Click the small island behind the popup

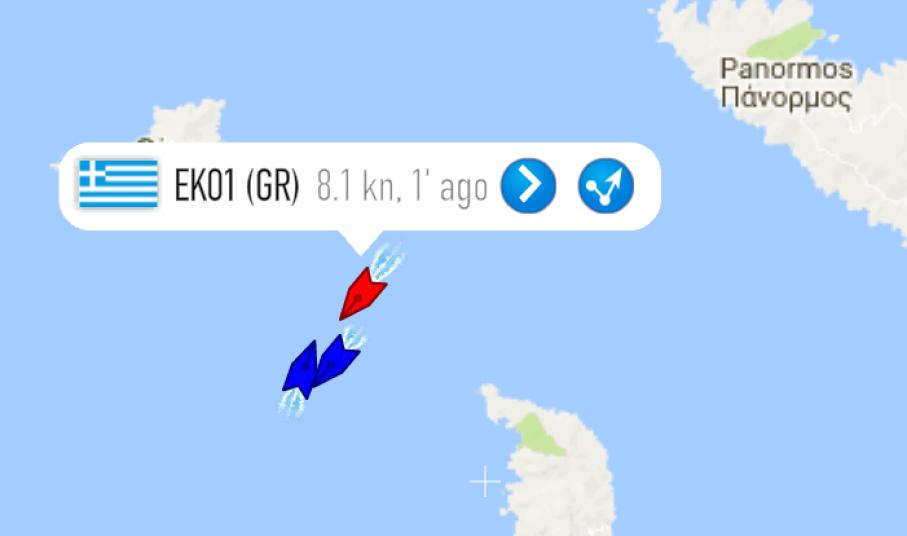coord(189,121)
